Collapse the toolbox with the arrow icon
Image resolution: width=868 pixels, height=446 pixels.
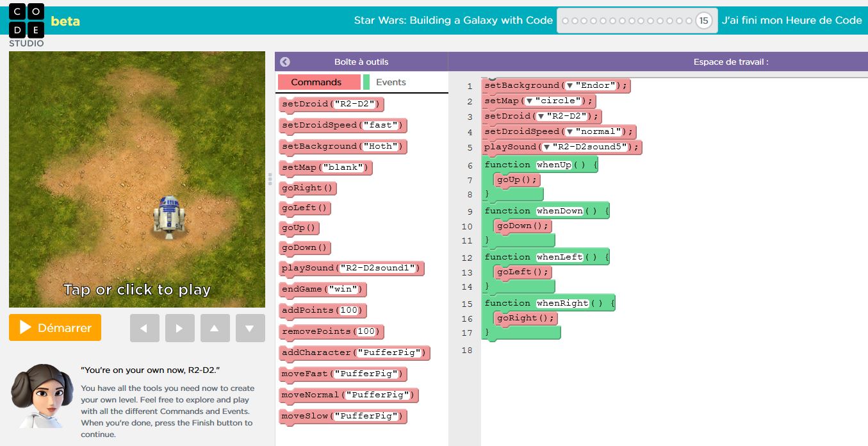point(285,62)
